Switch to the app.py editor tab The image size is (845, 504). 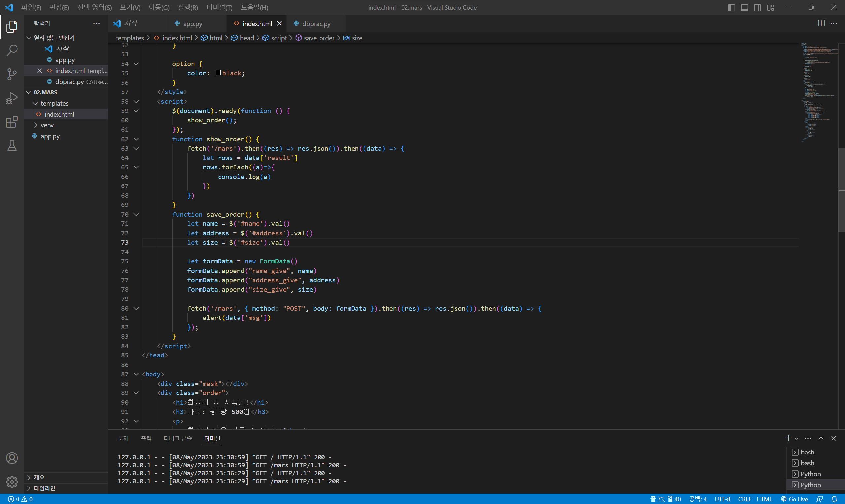(x=192, y=23)
